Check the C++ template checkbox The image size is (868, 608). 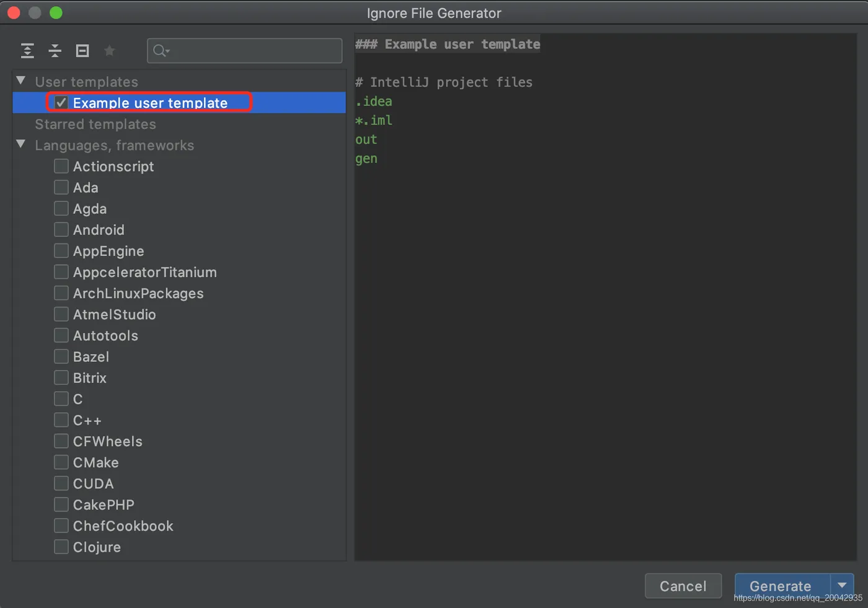coord(61,420)
